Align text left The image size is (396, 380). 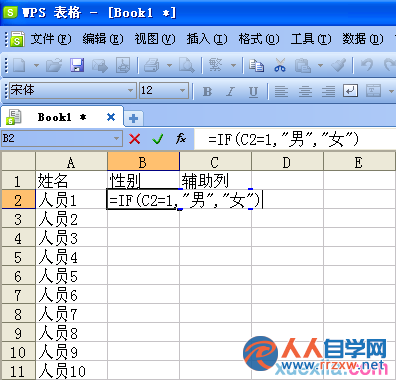click(x=281, y=91)
